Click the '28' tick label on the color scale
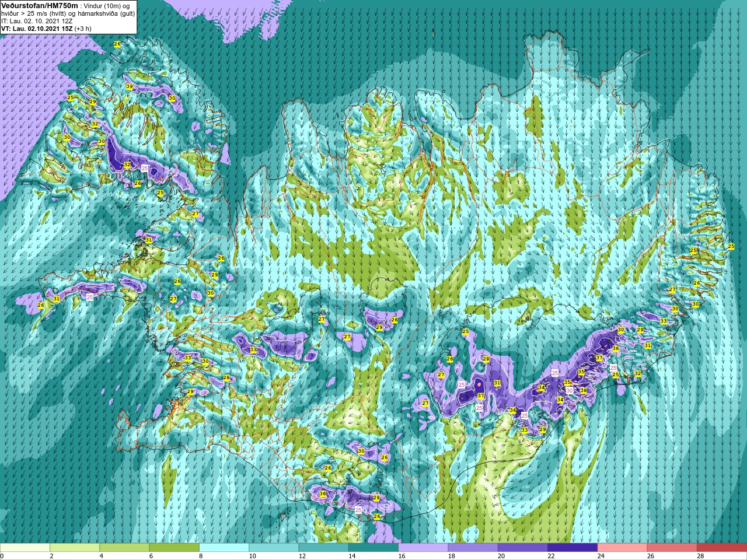This screenshot has width=747, height=560. [x=700, y=556]
